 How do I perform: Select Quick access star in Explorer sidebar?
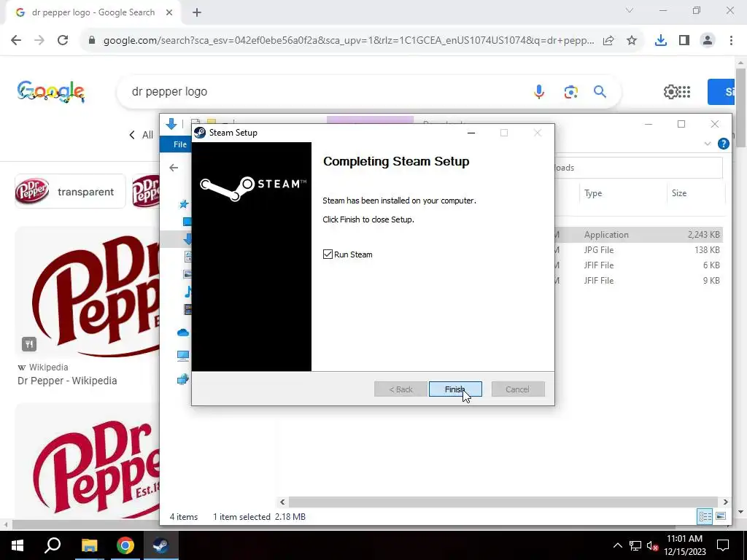pos(184,204)
